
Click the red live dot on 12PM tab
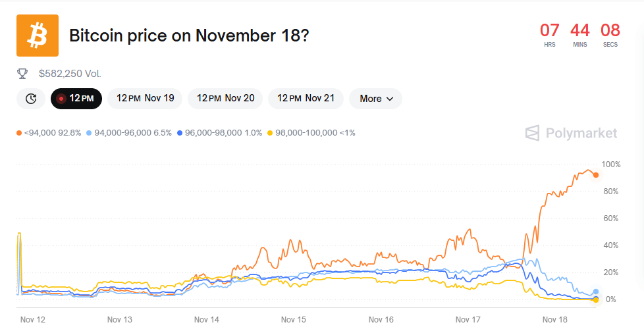click(61, 99)
